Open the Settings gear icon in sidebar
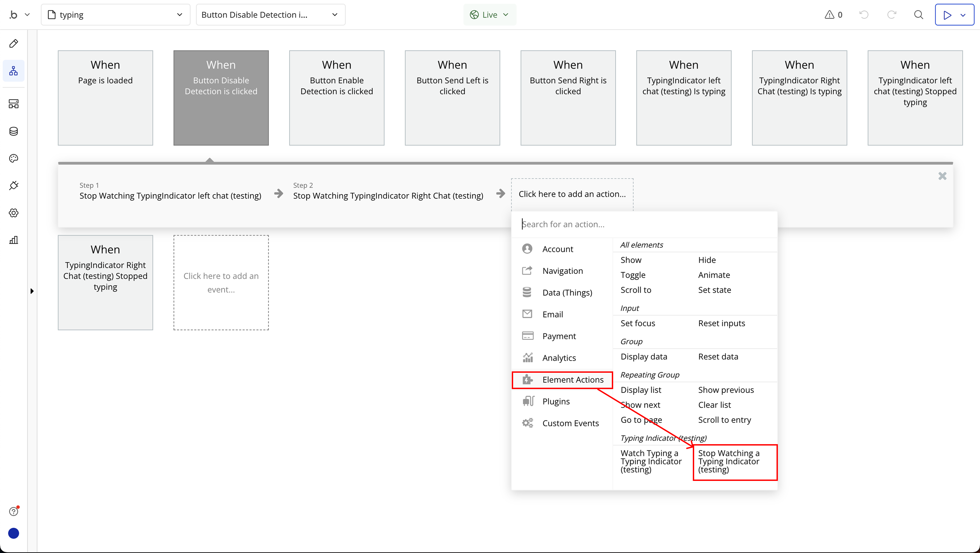The height and width of the screenshot is (553, 980). click(x=14, y=213)
